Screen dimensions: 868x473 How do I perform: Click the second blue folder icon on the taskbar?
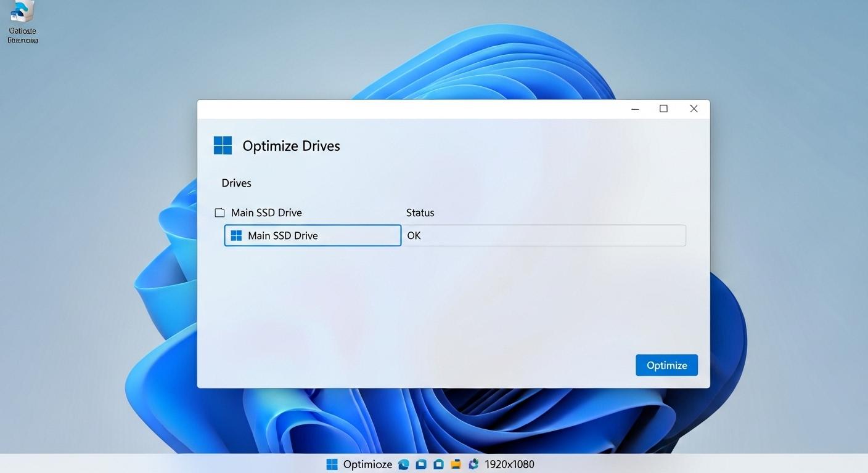tap(438, 464)
